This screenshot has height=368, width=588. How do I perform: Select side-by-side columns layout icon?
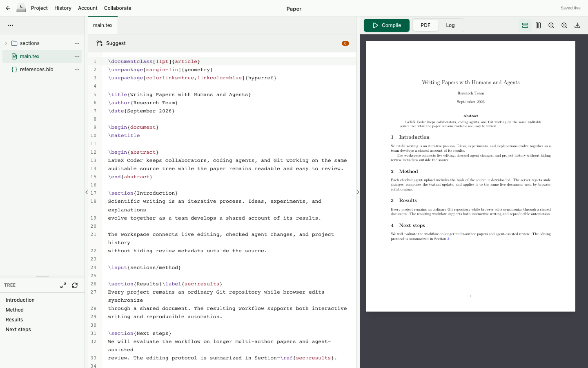(538, 25)
